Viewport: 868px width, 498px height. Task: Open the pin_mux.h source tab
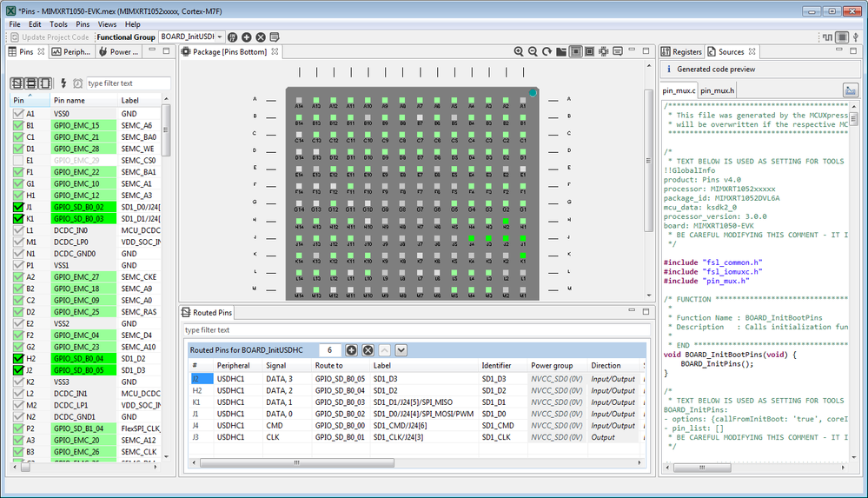tap(718, 90)
